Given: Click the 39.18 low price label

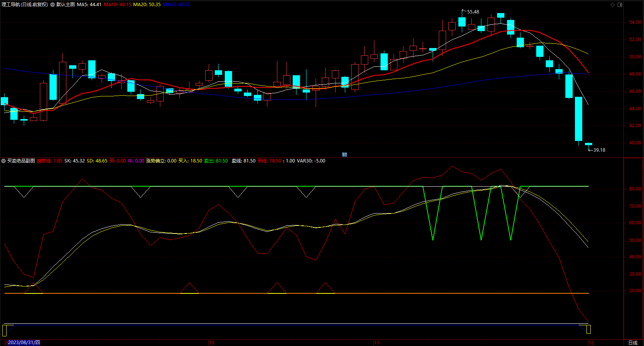Looking at the screenshot, I should point(599,150).
